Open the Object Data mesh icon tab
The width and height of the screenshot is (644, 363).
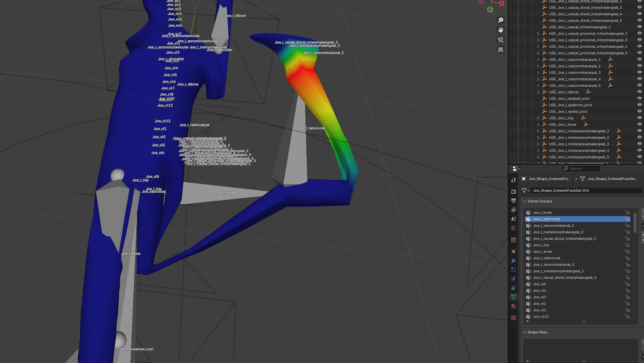point(514,297)
